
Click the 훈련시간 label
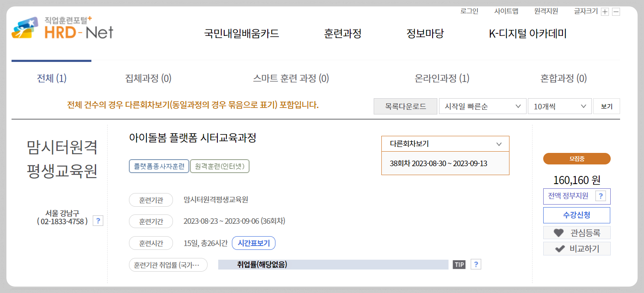151,243
